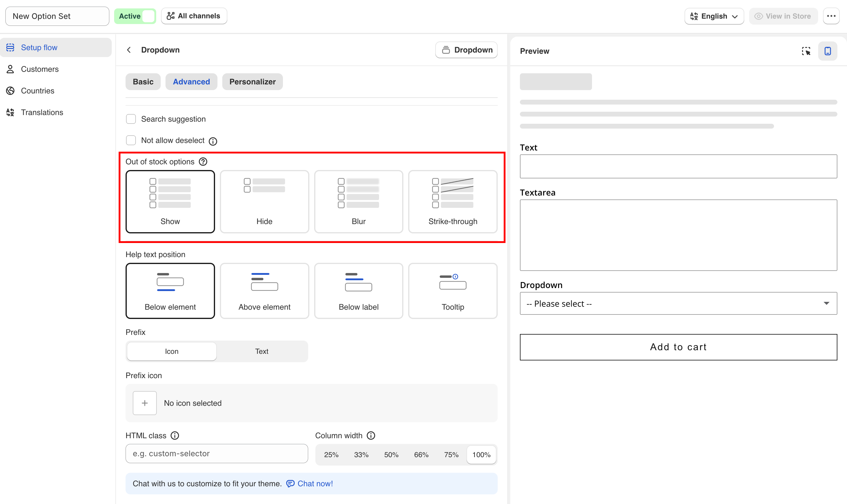Viewport: 847px width, 504px height.
Task: Set column width to 50%
Action: click(391, 455)
